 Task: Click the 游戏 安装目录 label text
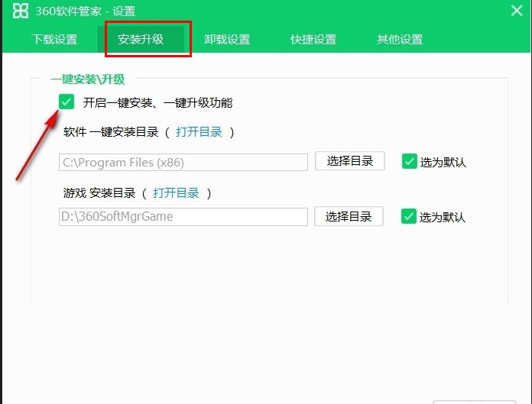pos(99,193)
